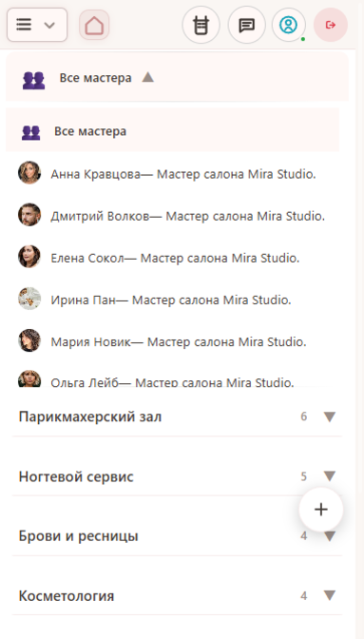This screenshot has height=639, width=364.
Task: Click the red logout icon
Action: pos(331,25)
